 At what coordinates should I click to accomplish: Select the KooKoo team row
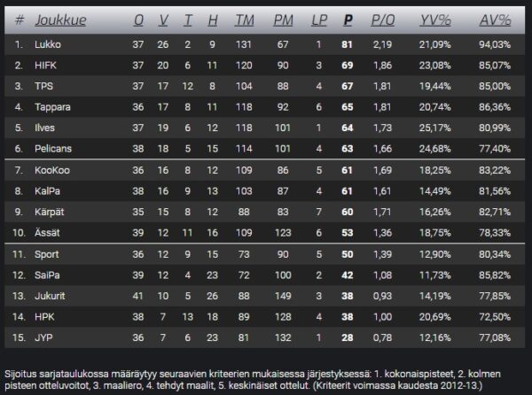[x=52, y=170]
